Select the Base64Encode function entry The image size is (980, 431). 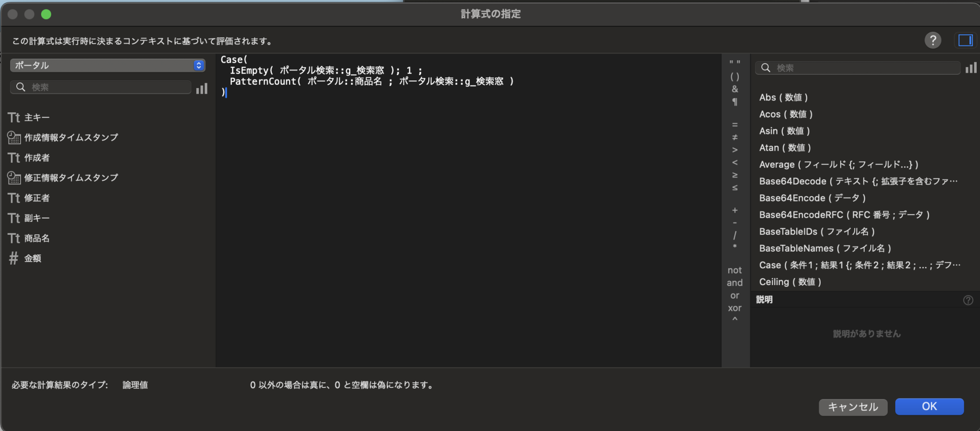coord(812,198)
